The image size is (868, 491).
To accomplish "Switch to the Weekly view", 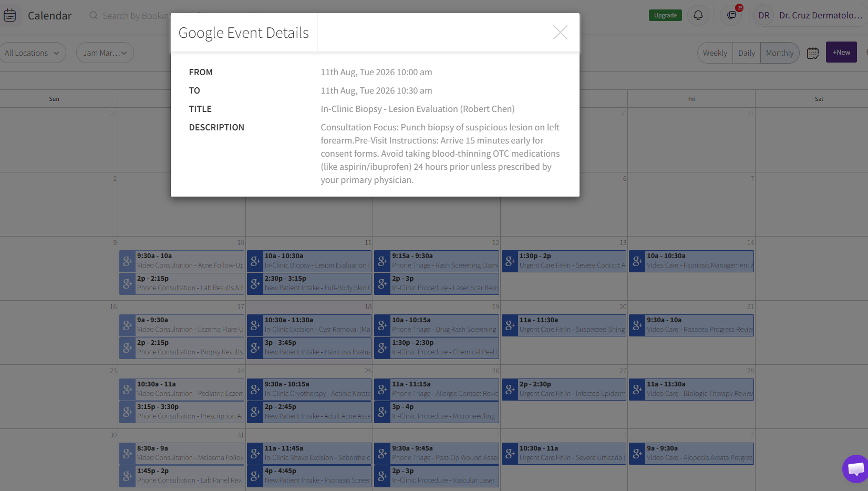I will [x=715, y=53].
